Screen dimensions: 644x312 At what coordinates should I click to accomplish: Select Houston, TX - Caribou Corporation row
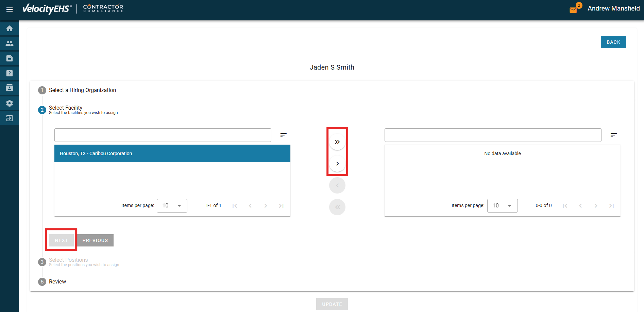172,153
